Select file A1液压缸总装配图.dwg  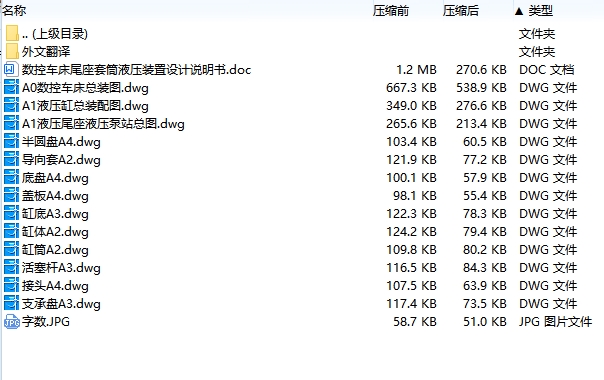point(85,106)
